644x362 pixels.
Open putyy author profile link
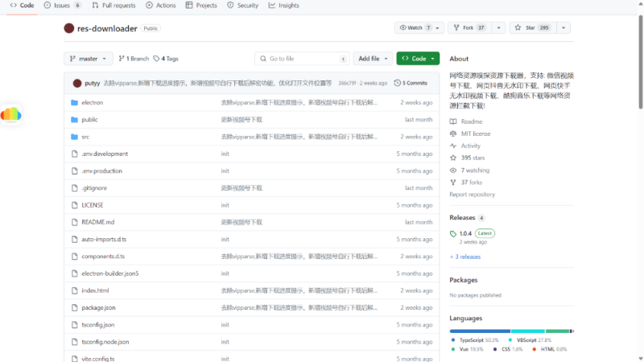[93, 83]
